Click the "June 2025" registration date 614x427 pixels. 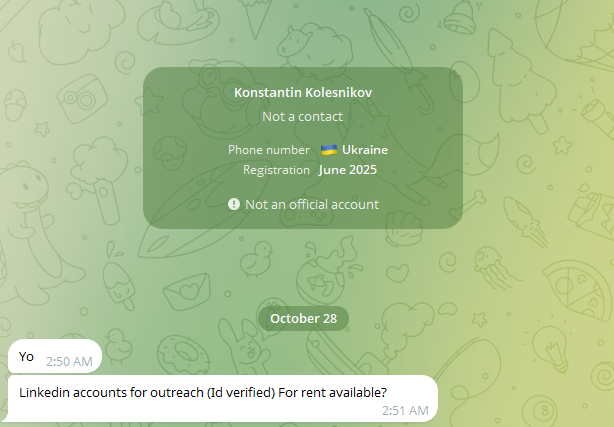(348, 170)
